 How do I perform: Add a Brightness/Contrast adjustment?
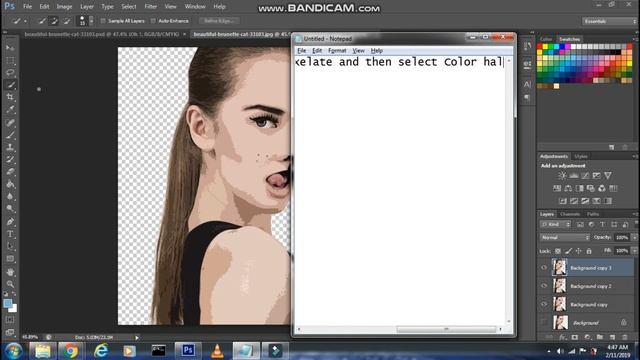coord(562,176)
